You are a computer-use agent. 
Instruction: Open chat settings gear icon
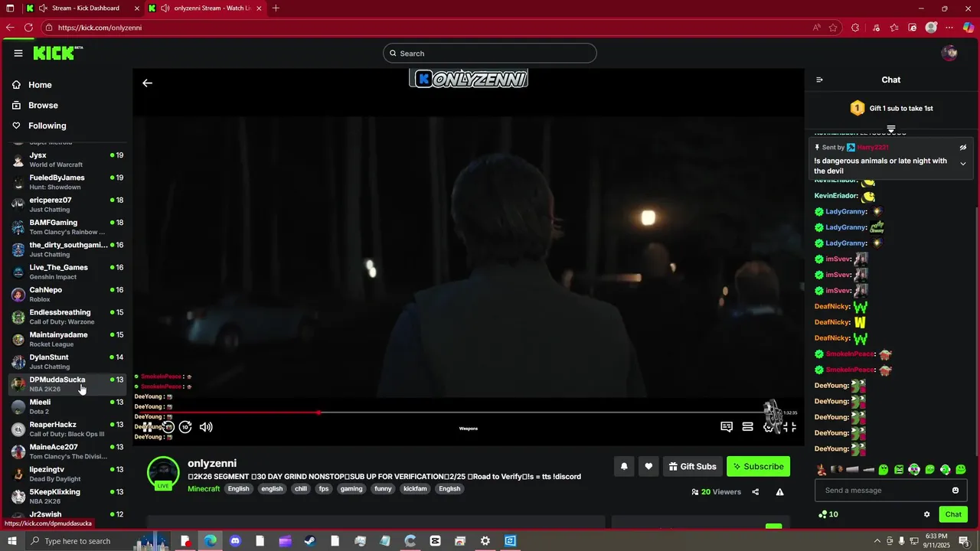pyautogui.click(x=926, y=514)
